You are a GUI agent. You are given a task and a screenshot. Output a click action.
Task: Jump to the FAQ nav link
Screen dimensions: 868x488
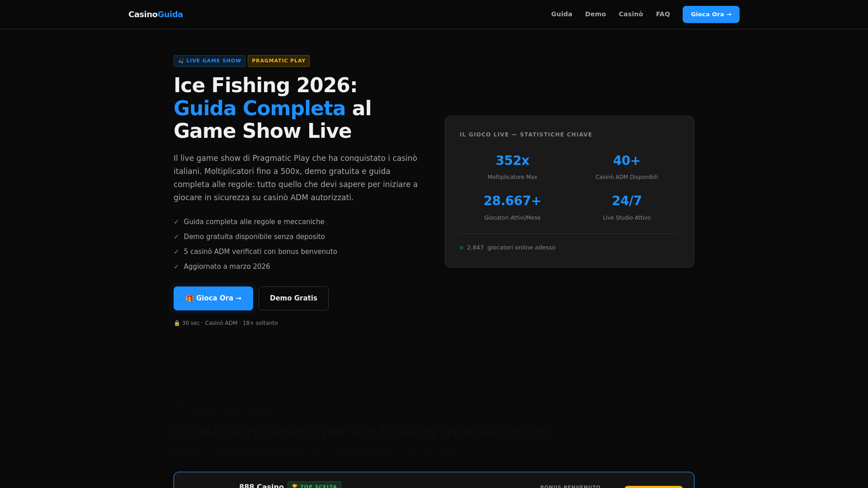[663, 14]
